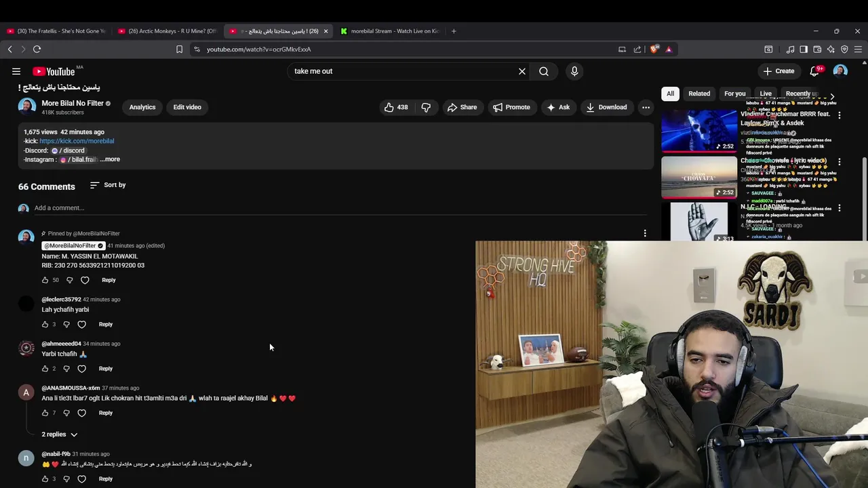
Task: Promote the video
Action: tap(511, 107)
